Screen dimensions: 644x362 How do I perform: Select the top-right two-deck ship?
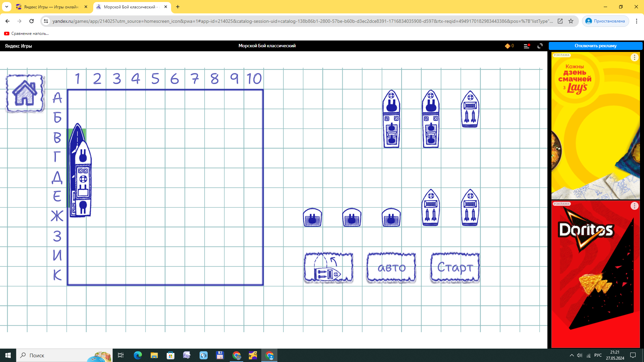[x=470, y=109]
